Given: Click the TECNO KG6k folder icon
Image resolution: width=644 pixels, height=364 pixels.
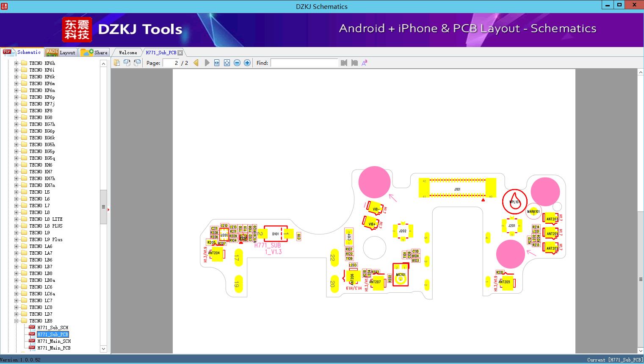Looking at the screenshot, I should [x=24, y=138].
